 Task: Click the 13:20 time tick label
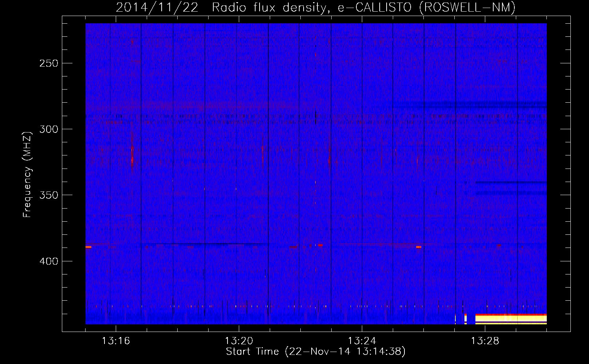[239, 341]
